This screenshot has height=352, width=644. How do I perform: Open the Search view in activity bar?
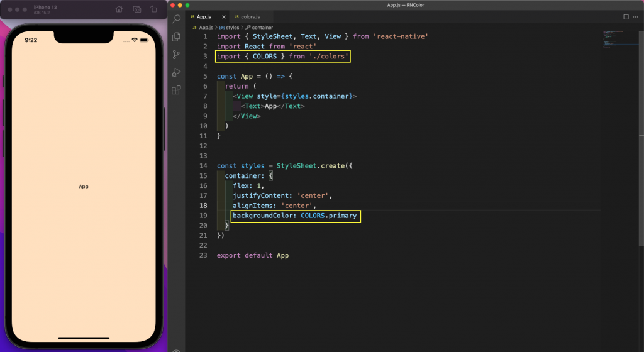177,18
